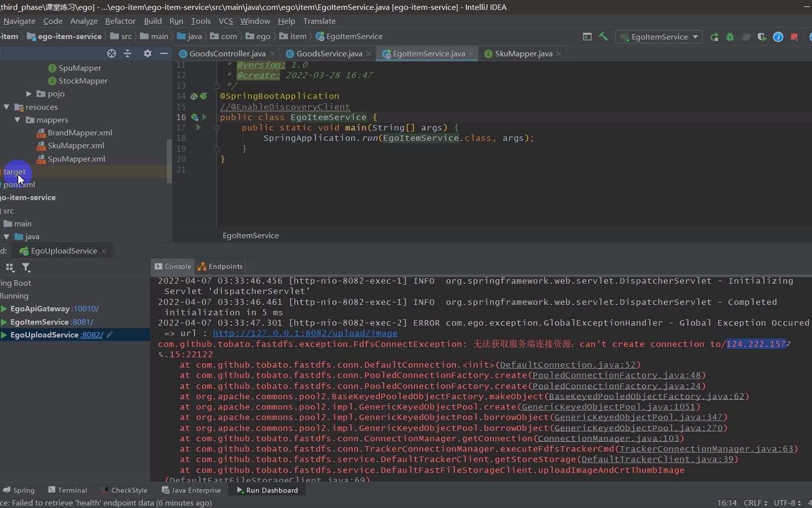Open the :8082/ port link for EgoUploadService
This screenshot has width=812, height=508.
[x=92, y=335]
